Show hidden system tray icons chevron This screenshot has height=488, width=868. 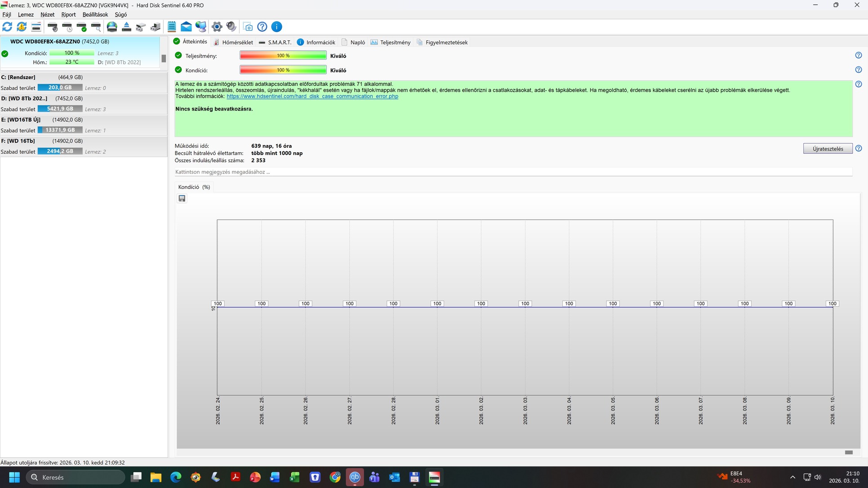click(792, 477)
